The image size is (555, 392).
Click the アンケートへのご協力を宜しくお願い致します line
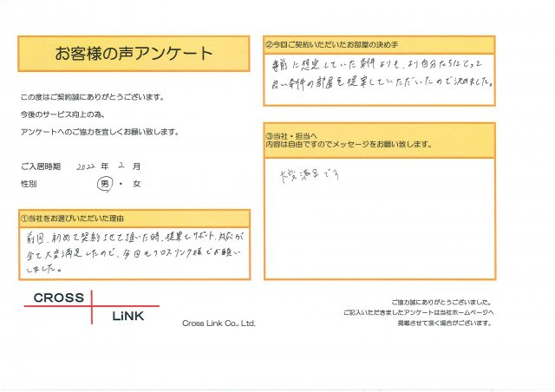(x=99, y=132)
